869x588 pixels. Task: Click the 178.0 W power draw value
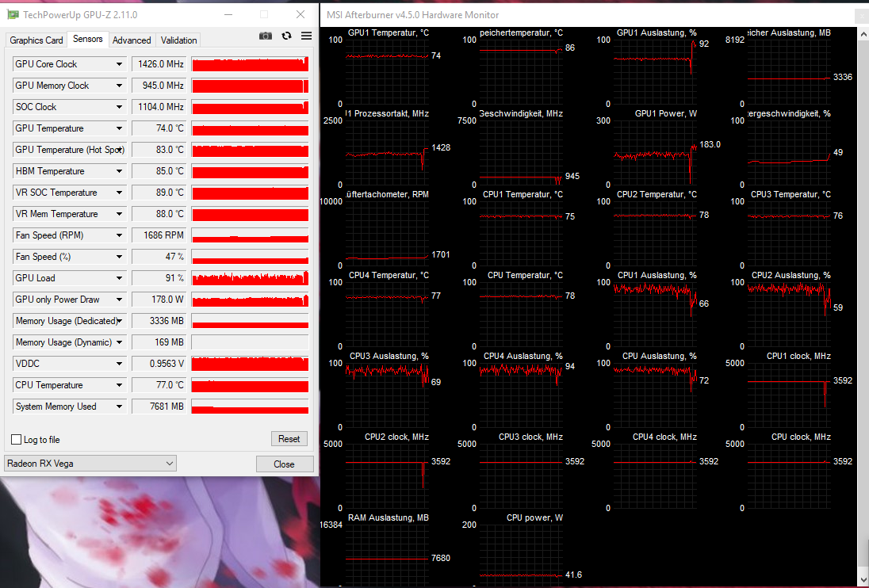click(x=161, y=300)
